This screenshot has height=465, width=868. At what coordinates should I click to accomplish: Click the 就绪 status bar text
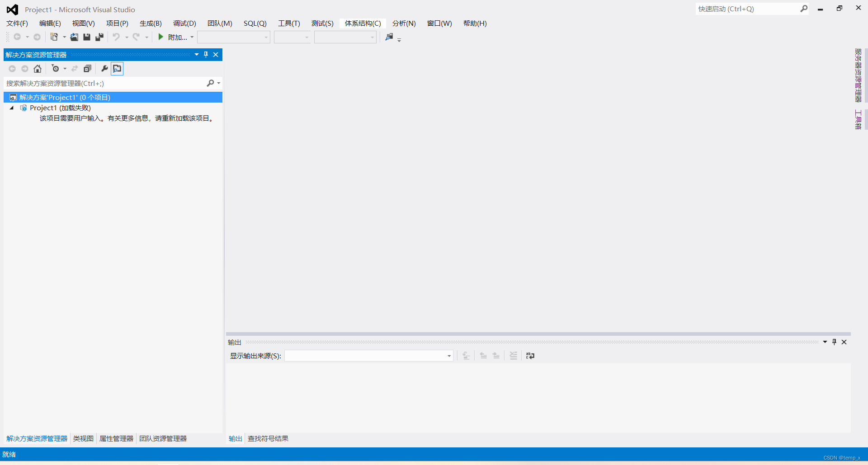tap(9, 454)
